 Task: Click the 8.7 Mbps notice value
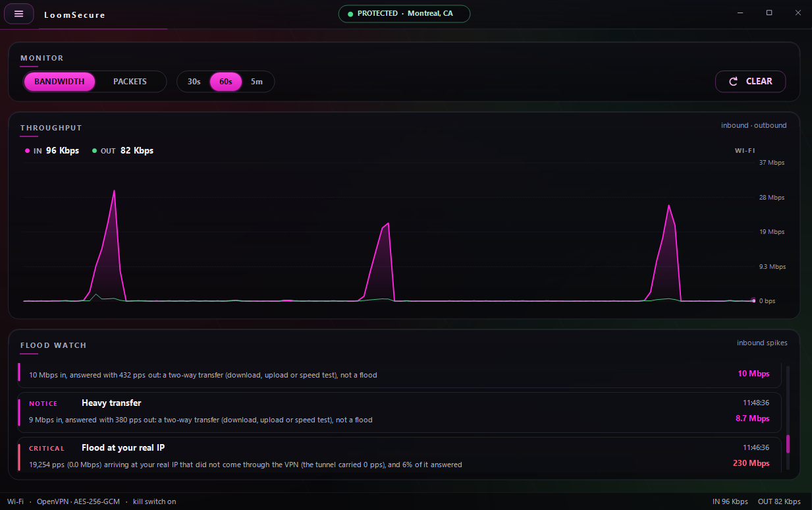click(x=752, y=418)
